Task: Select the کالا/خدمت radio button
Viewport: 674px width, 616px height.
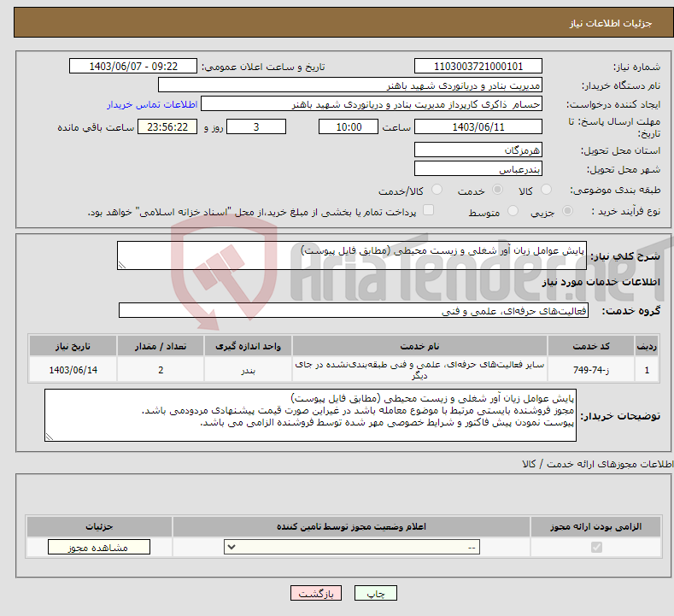Action: (x=437, y=190)
